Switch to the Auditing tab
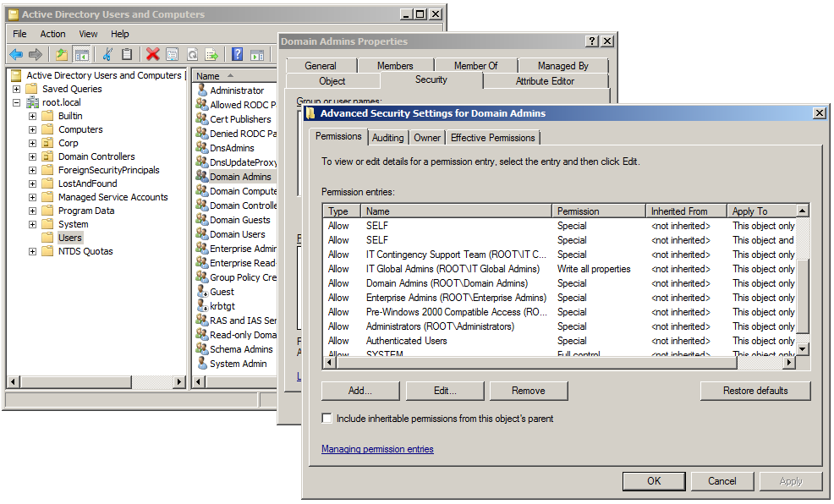Image resolution: width=834 pixels, height=504 pixels. tap(387, 137)
